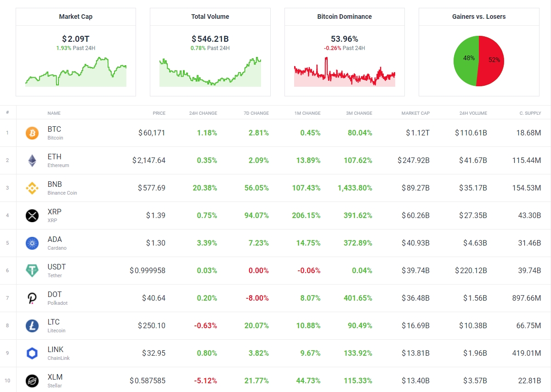Click the Cardano blue logo icon

click(32, 243)
